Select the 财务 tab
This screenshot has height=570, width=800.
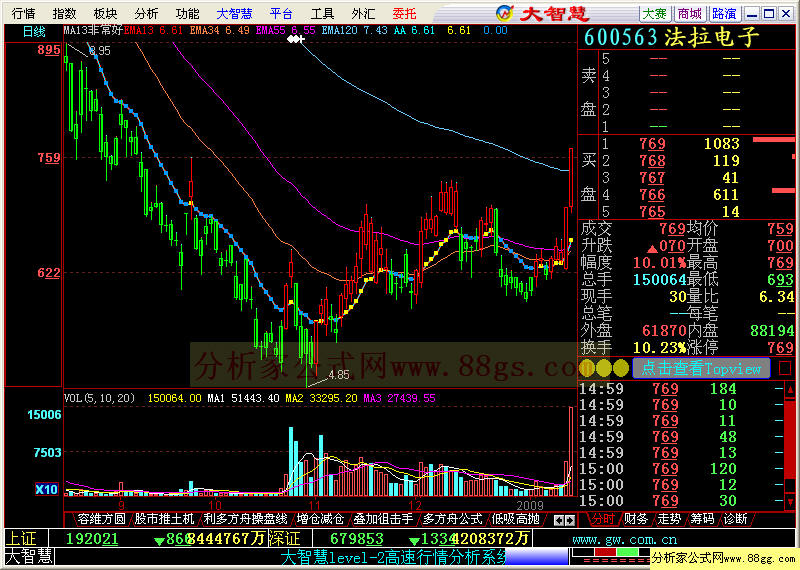pyautogui.click(x=636, y=519)
